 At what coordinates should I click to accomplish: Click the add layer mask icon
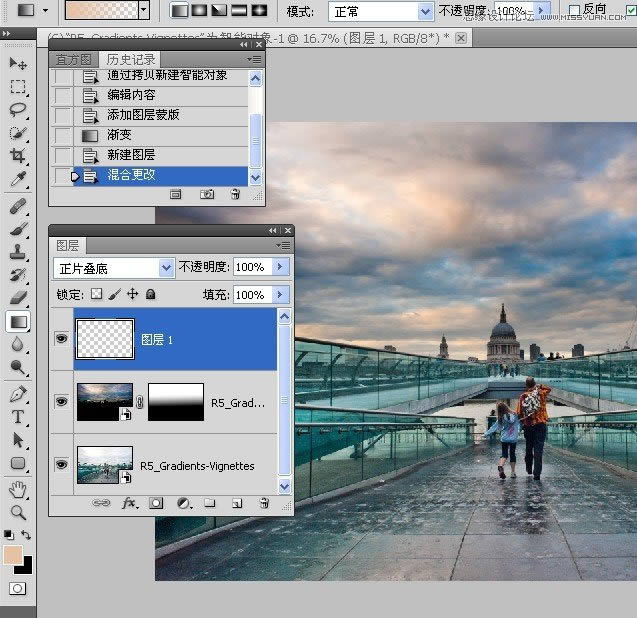coord(156,504)
